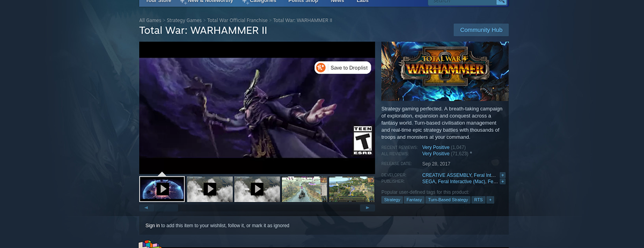Open all reviews Very Positive link
This screenshot has height=248, width=644.
[x=436, y=154]
